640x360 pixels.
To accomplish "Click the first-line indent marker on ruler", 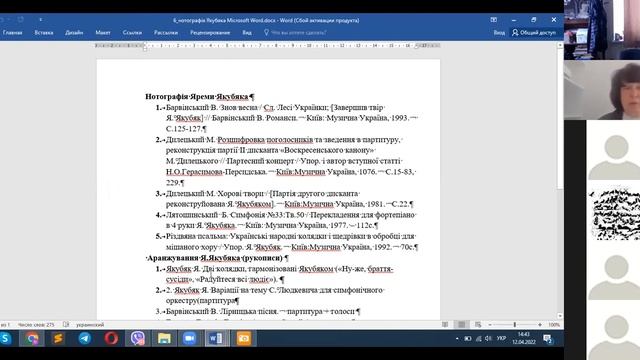I will (145, 44).
